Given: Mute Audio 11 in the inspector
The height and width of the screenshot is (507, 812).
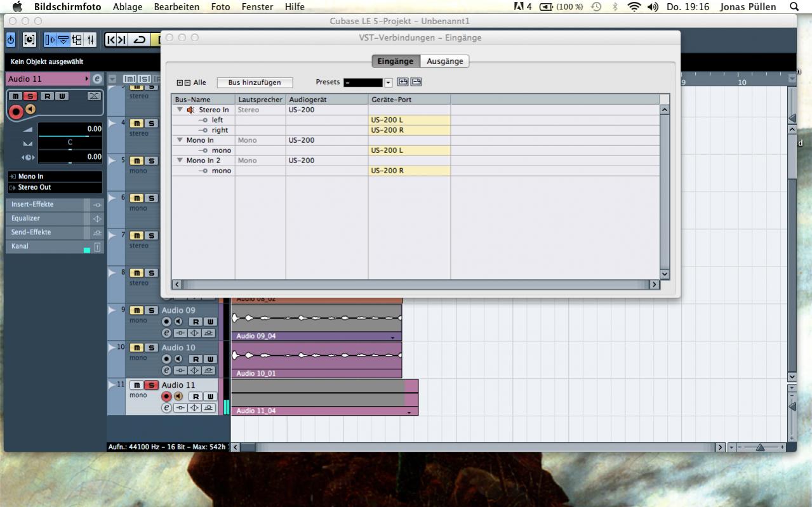Looking at the screenshot, I should click(x=16, y=96).
